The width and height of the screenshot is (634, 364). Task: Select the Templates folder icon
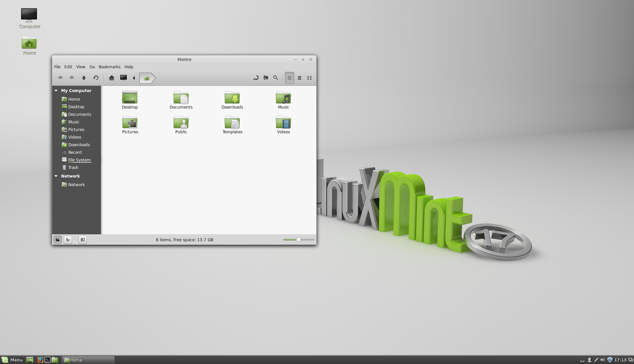[232, 124]
